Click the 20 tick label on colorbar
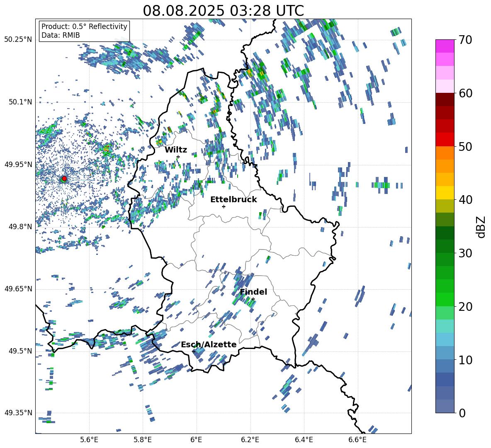 click(x=465, y=307)
